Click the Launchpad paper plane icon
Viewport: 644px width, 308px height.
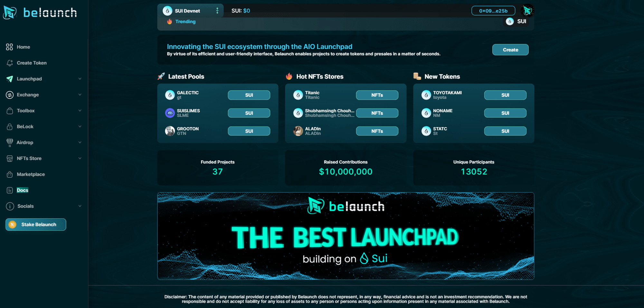point(10,79)
